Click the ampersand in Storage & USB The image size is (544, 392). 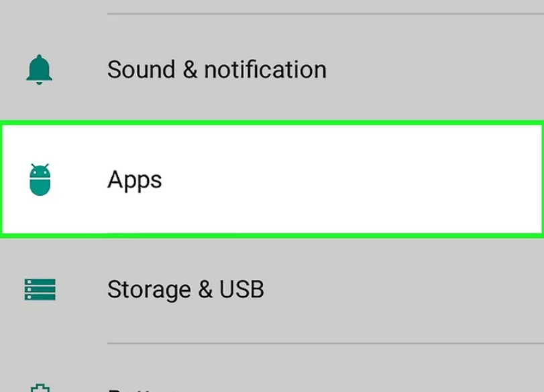point(205,289)
